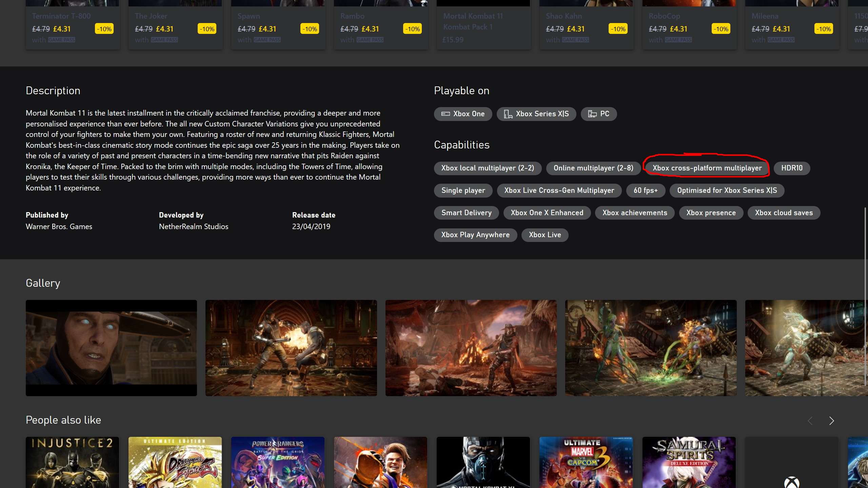The height and width of the screenshot is (488, 868).
Task: Click the HDR10 capability badge icon
Action: coord(792,168)
